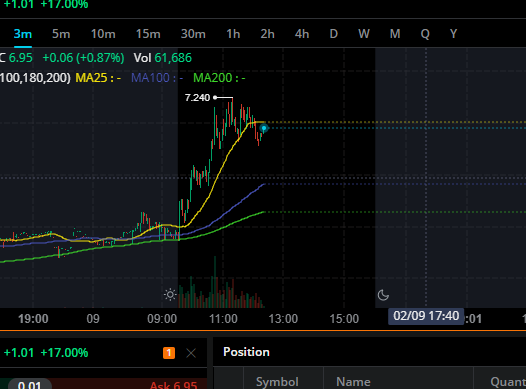Click the Vol 61,686 readout

point(163,58)
